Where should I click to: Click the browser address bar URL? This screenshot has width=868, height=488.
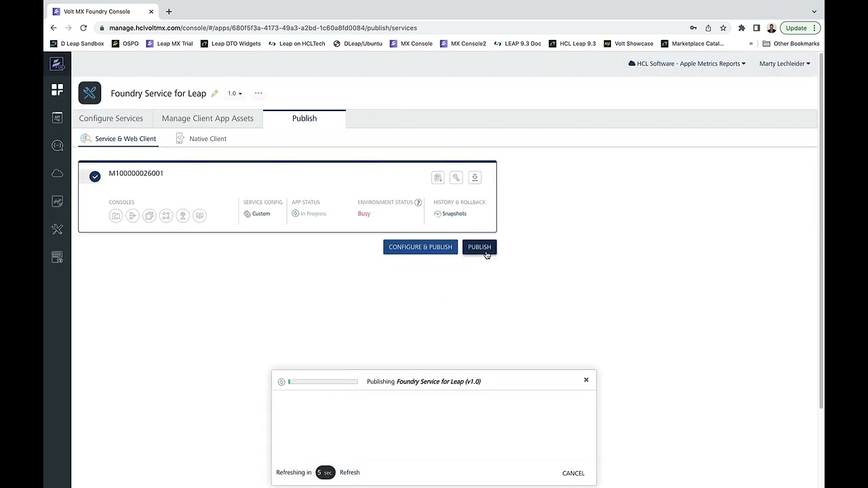pyautogui.click(x=263, y=28)
